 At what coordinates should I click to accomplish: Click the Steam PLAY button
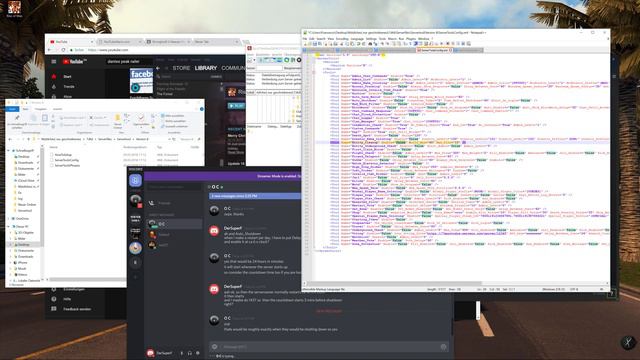(236, 106)
